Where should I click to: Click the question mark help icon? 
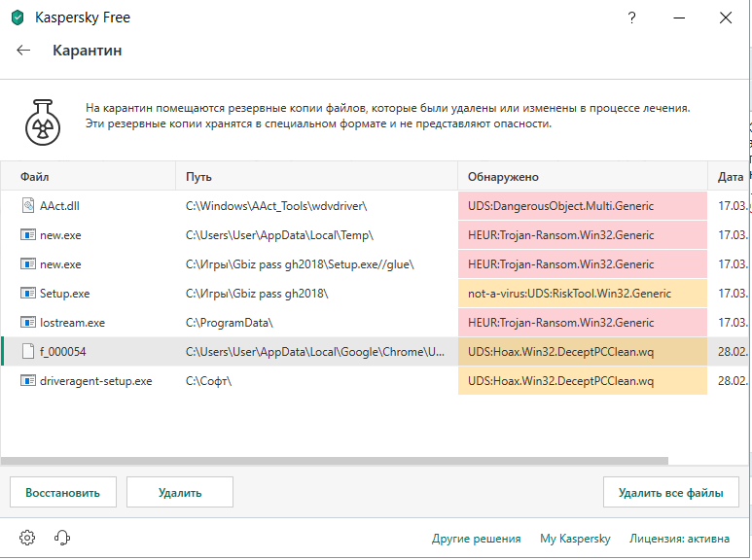633,17
